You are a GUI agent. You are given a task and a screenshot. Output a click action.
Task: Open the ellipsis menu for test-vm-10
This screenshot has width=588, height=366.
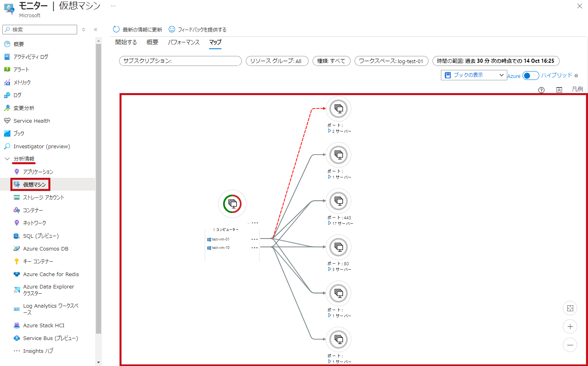pyautogui.click(x=255, y=248)
